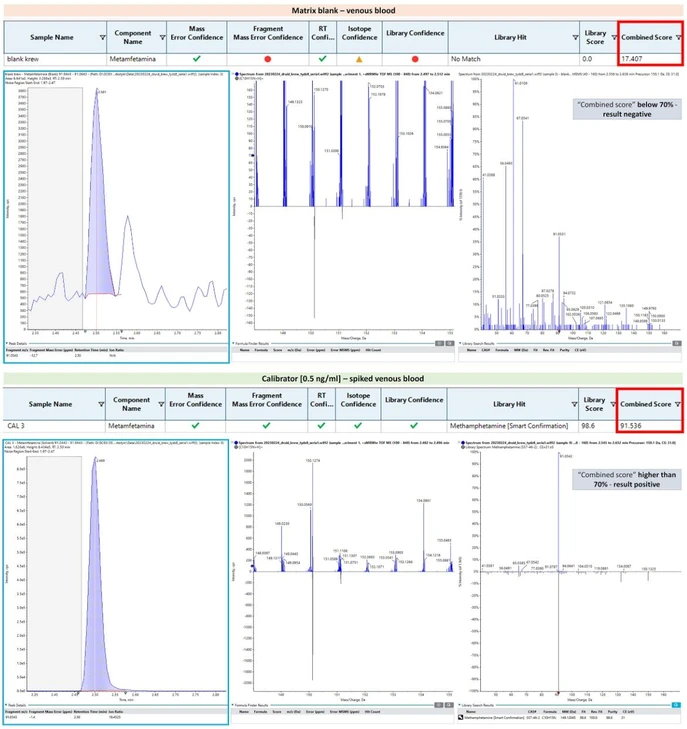
Task: Select the 17.407 combined score cell
Action: pos(650,59)
